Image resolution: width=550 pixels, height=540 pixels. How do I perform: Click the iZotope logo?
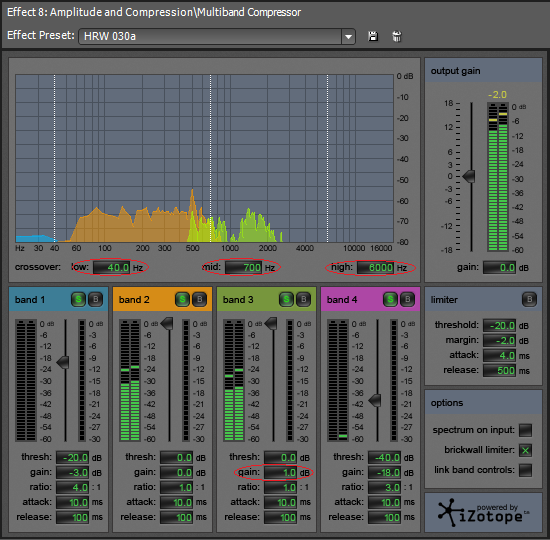pos(483,512)
